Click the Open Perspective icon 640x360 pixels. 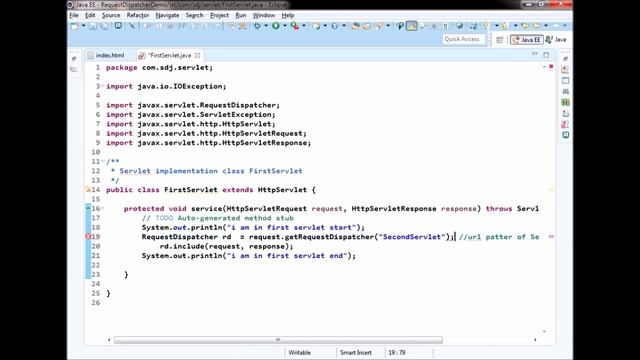(500, 40)
